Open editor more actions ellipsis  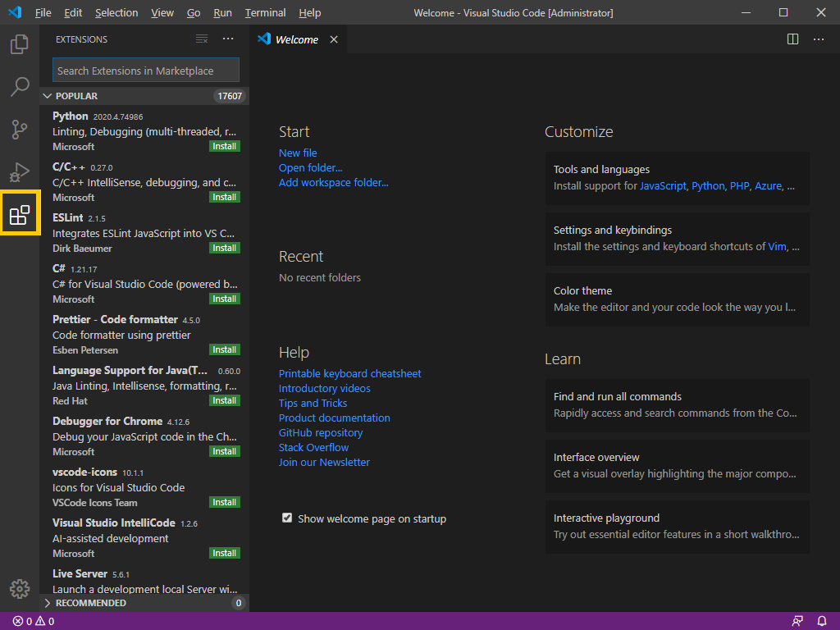tap(819, 39)
